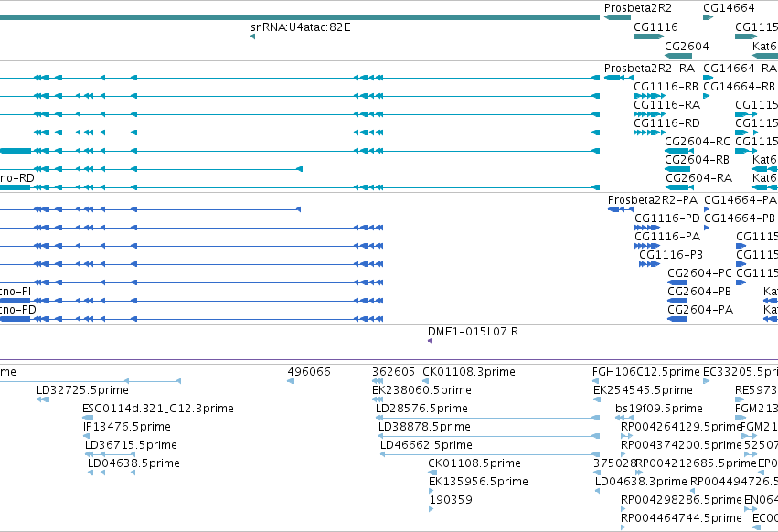Viewport: 778px width, 532px height.
Task: Select polypeptide CG14664-PB
Action: pyautogui.click(x=740, y=218)
